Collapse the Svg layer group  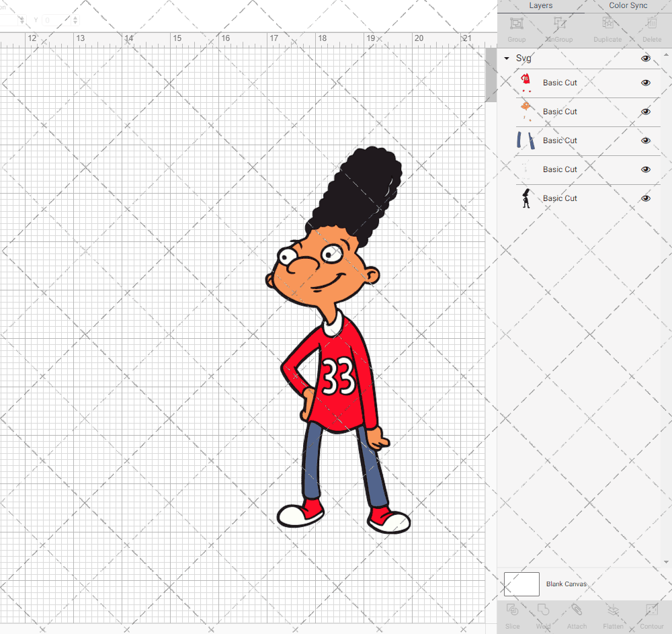tap(507, 58)
